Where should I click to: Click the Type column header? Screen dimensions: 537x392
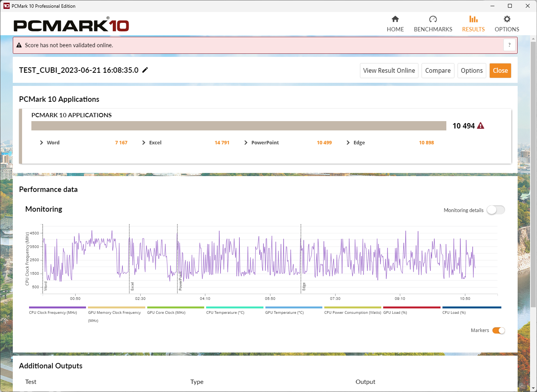tap(197, 382)
